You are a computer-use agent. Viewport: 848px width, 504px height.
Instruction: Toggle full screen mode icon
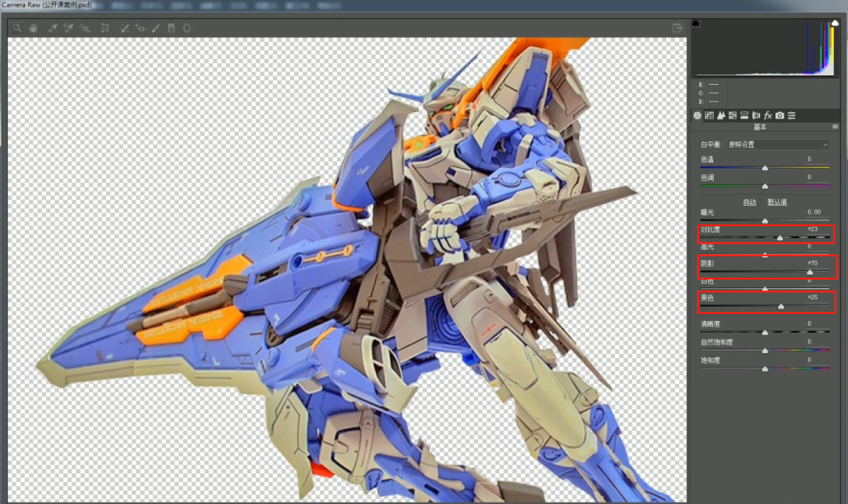point(677,28)
